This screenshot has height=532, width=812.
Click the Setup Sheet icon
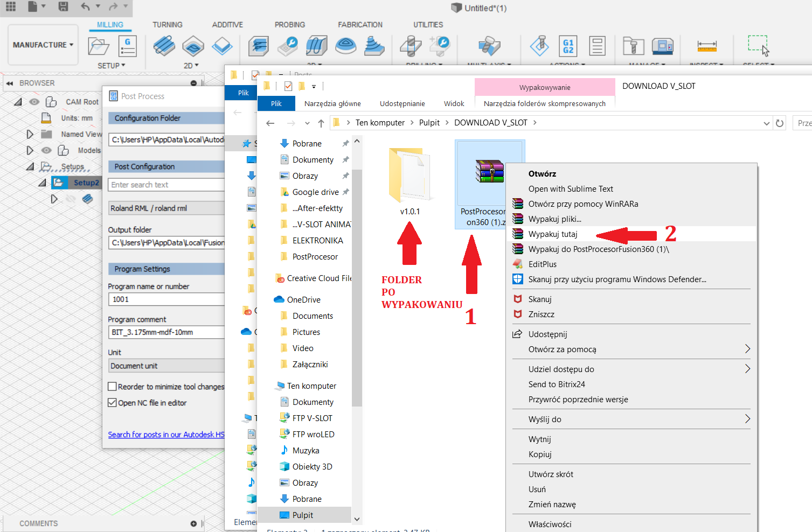click(597, 46)
